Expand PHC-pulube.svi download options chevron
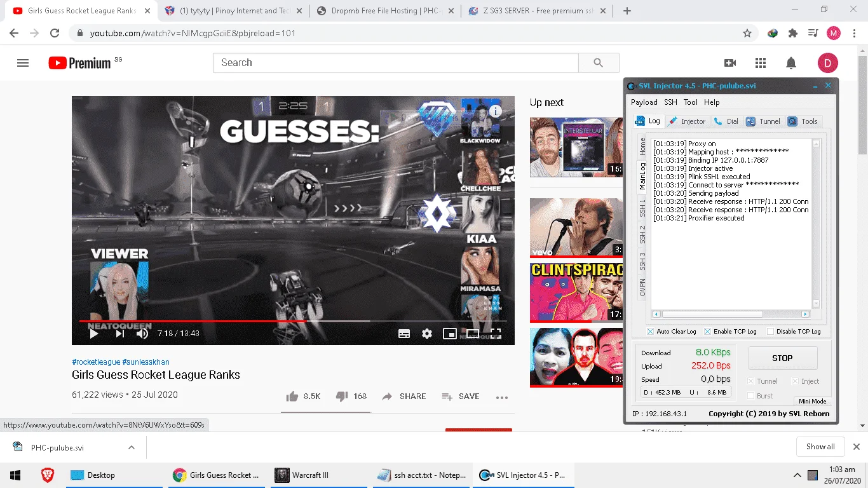Viewport: 868px width, 488px height. click(131, 447)
